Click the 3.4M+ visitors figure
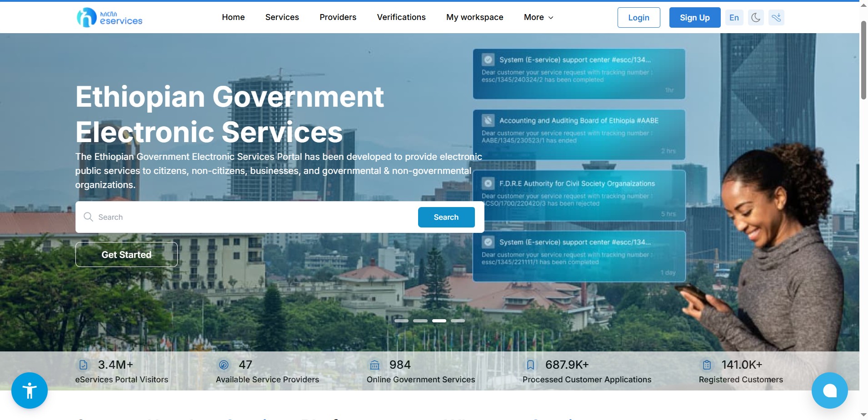 click(116, 365)
